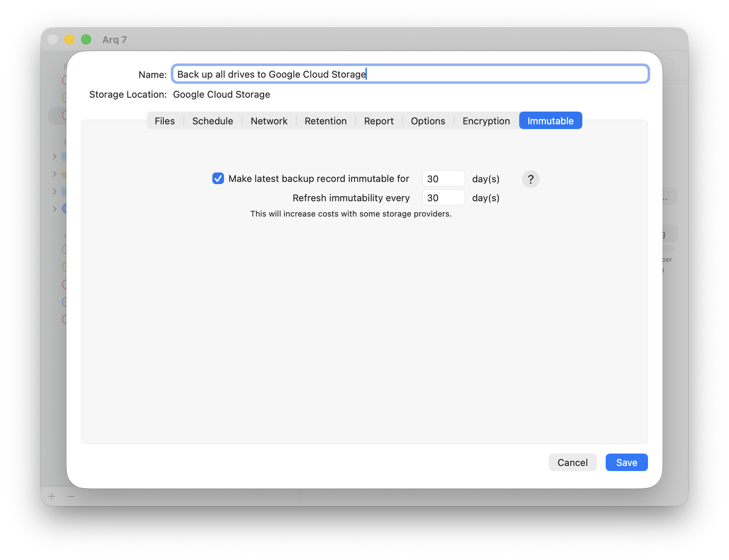Select the Network tab
Viewport: 729px width, 560px height.
pos(269,121)
